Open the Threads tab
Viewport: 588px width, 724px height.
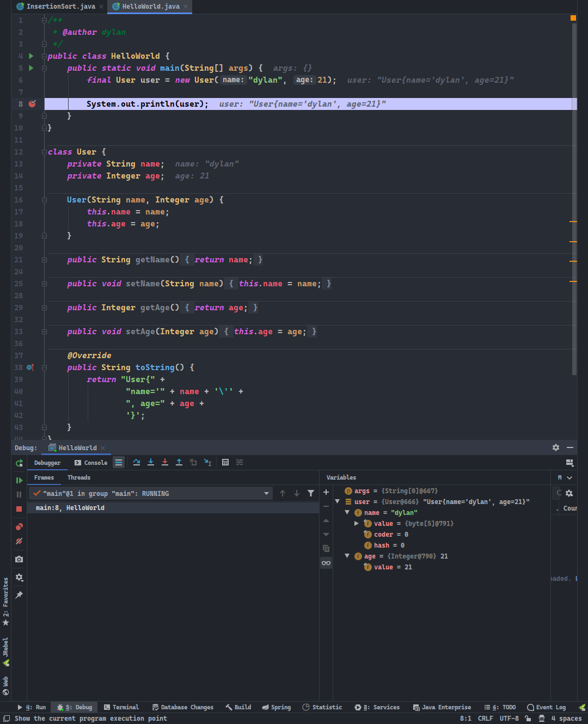79,477
